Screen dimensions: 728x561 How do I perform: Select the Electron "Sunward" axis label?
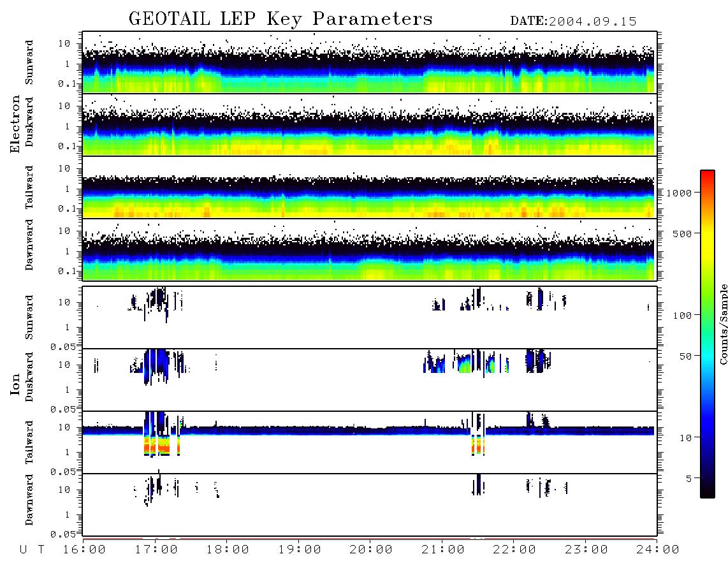pyautogui.click(x=29, y=62)
